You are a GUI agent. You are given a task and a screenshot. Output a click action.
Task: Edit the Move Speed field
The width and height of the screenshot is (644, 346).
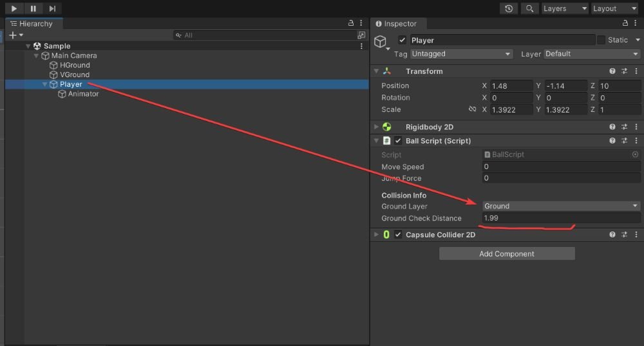562,167
